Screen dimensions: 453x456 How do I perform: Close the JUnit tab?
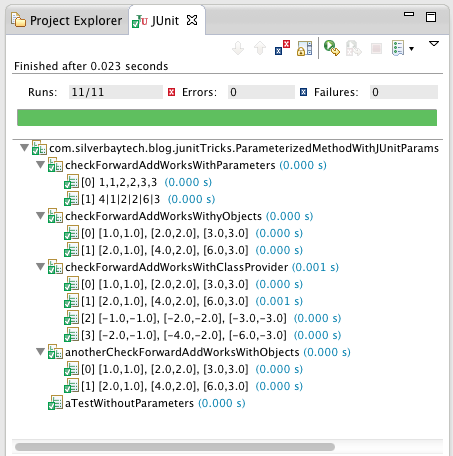tap(192, 21)
